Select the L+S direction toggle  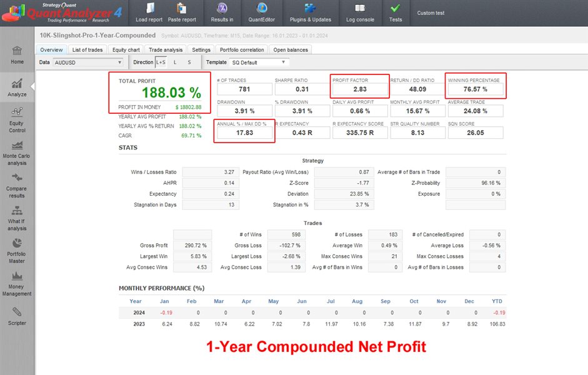pos(161,62)
